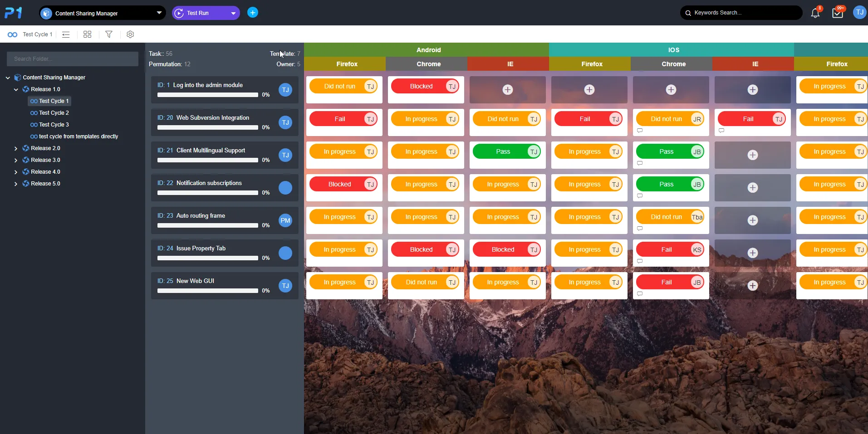Screen dimensions: 868x434
Task: Open the notifications bell icon
Action: (x=815, y=13)
